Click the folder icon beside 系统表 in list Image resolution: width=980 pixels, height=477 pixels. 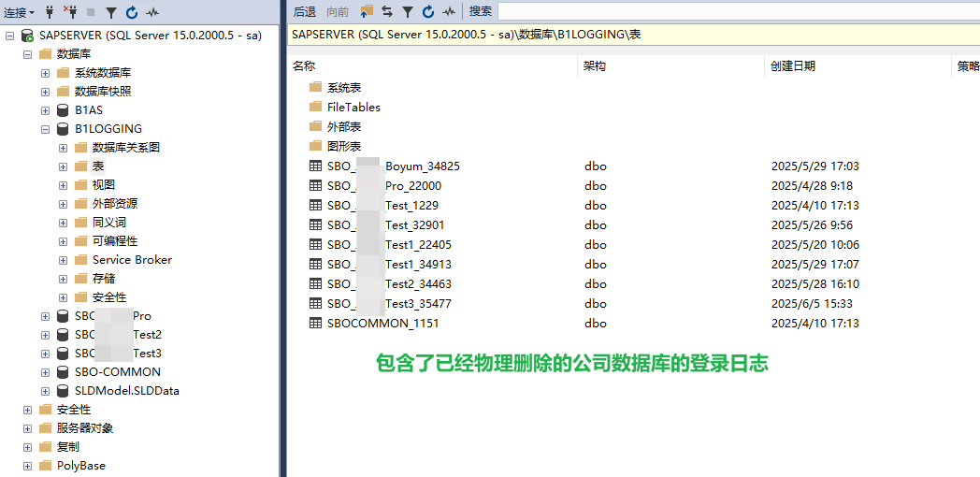tap(316, 88)
